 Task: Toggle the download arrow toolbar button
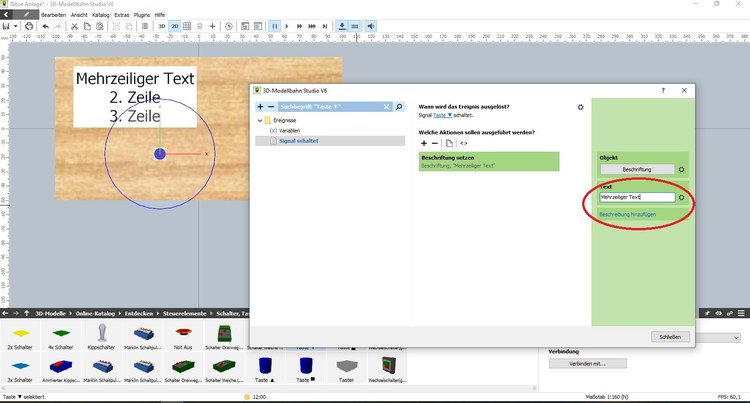tap(342, 26)
